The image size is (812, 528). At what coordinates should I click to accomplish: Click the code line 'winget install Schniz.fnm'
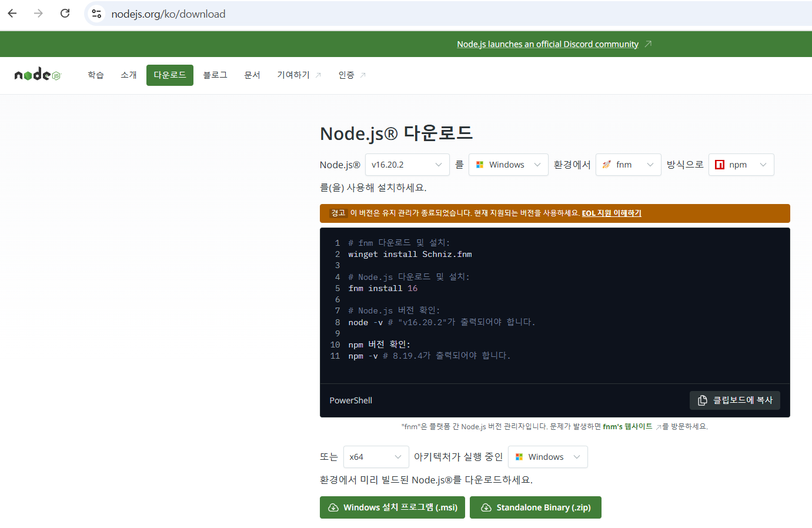point(410,254)
